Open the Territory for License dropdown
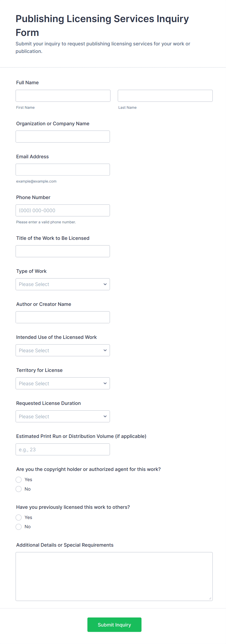The height and width of the screenshot is (644, 226). coord(62,383)
